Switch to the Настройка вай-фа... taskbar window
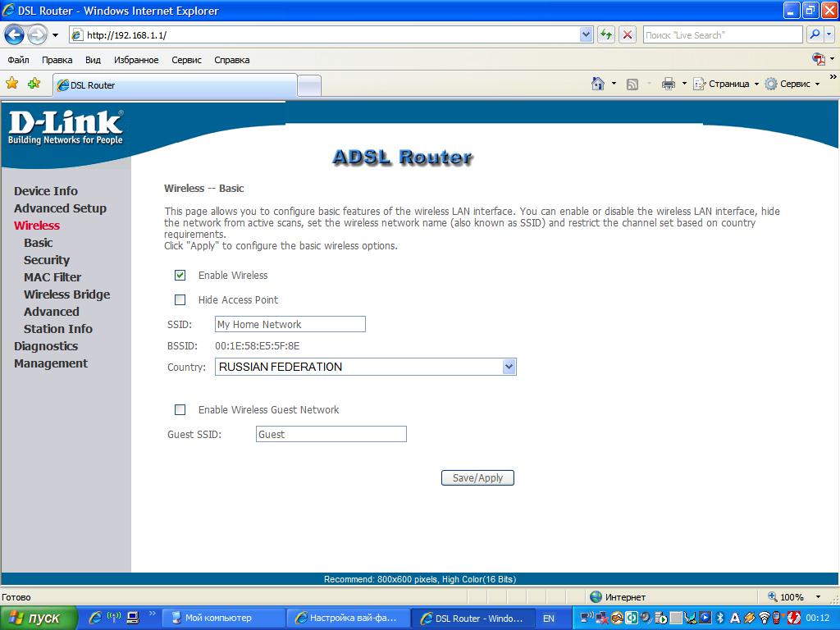840x630 pixels. coord(348,619)
